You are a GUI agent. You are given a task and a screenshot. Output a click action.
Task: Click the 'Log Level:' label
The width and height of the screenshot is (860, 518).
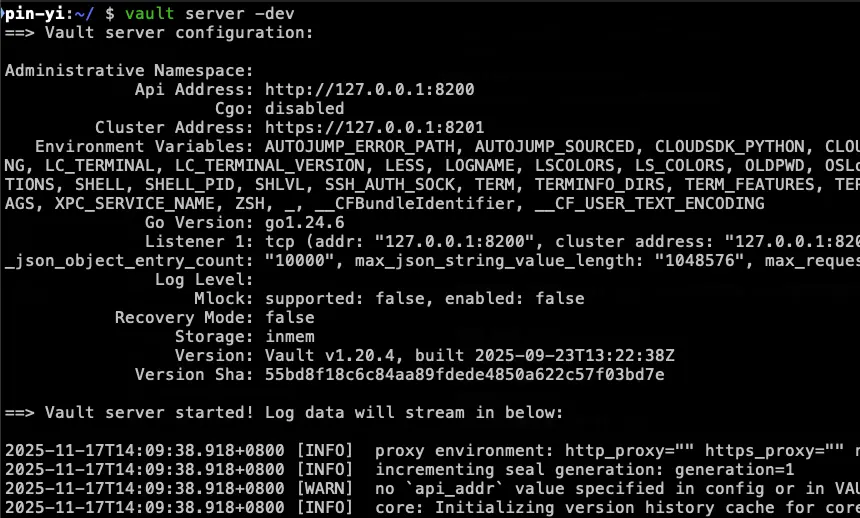204,280
